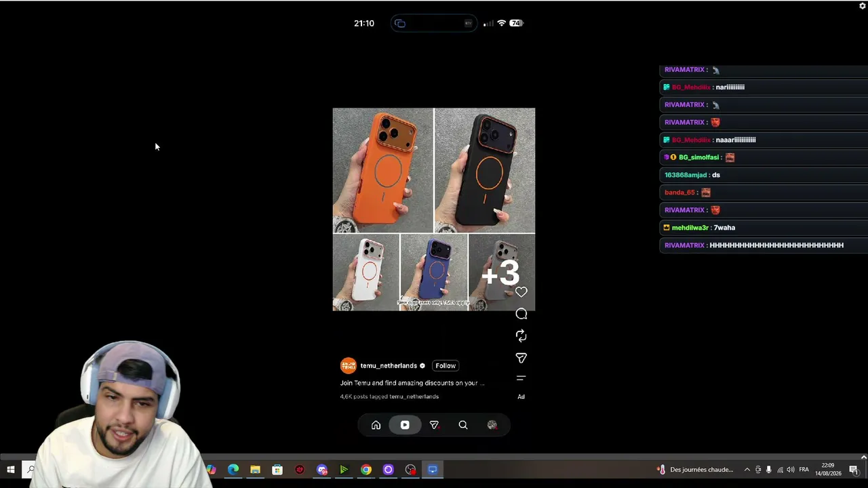This screenshot has width=868, height=488.
Task: Click chat message 'nariiiiiiiiii' from BG_Mehdiiix
Action: 730,87
